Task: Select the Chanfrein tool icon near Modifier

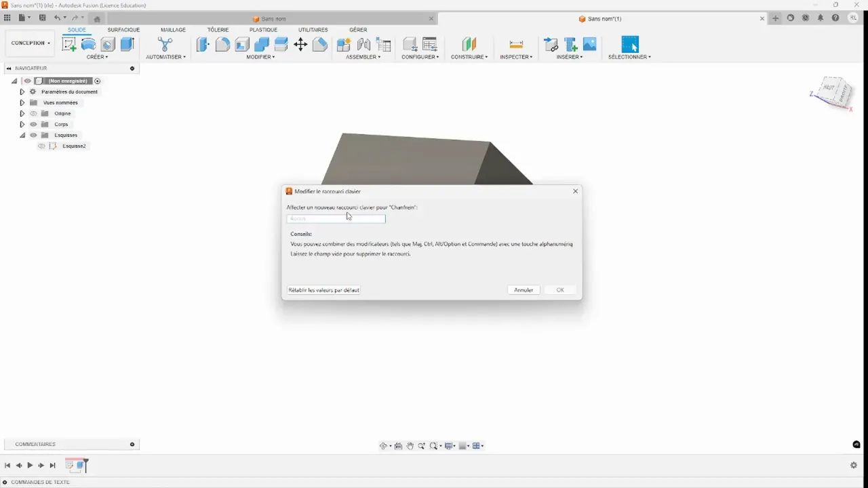Action: click(319, 44)
